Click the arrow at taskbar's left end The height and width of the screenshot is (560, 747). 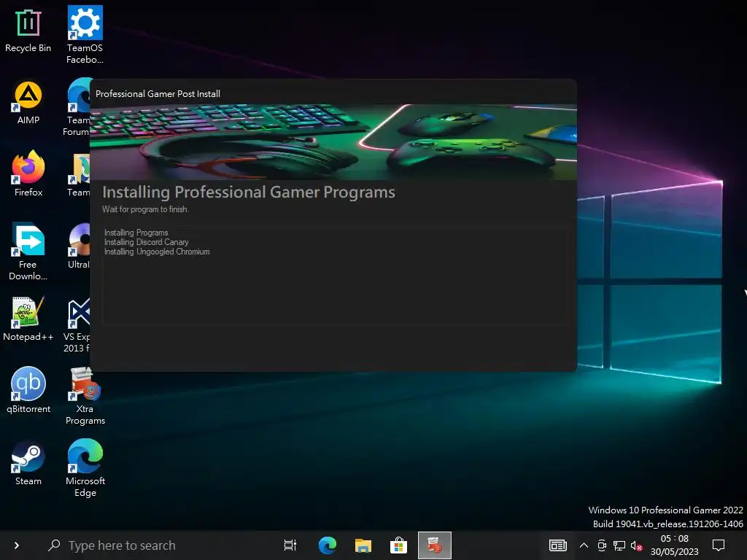coord(17,545)
